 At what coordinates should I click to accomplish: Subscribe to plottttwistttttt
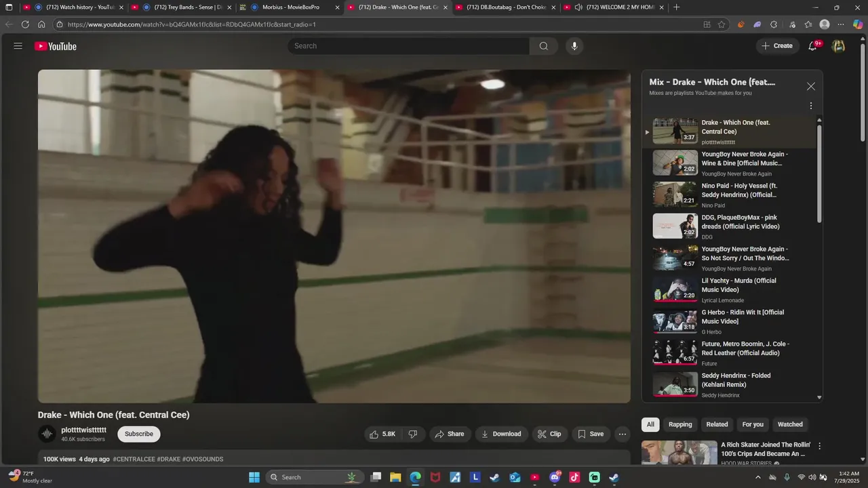point(139,434)
